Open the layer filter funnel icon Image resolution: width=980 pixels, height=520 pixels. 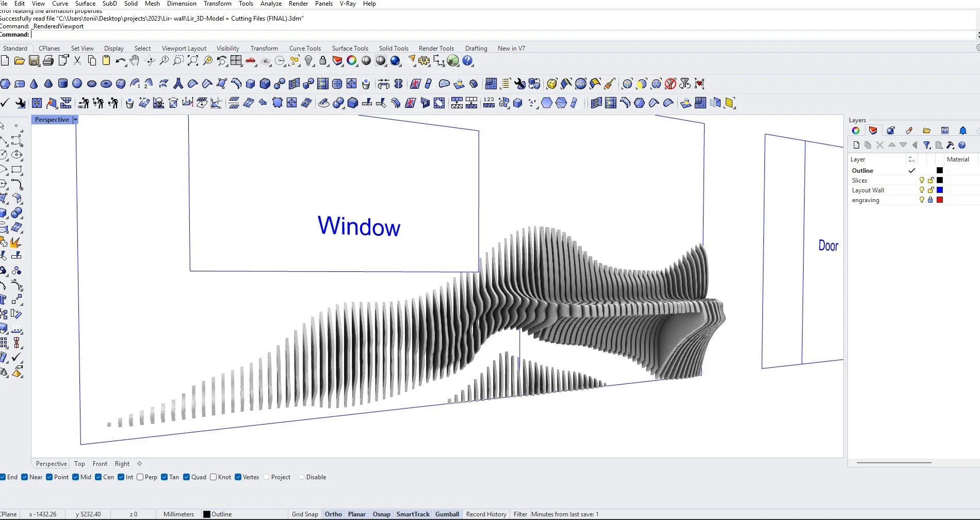pyautogui.click(x=927, y=145)
